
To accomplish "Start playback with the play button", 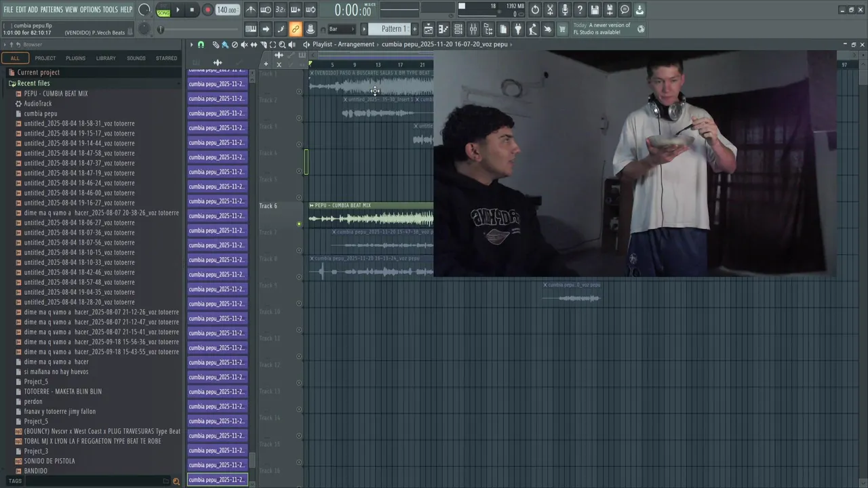I will [178, 10].
